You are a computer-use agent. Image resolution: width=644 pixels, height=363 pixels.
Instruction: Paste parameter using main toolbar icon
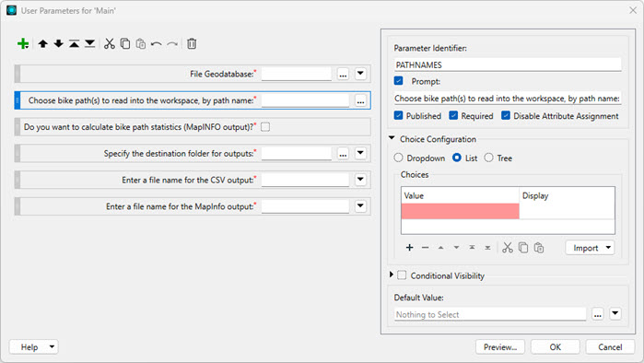click(x=141, y=43)
